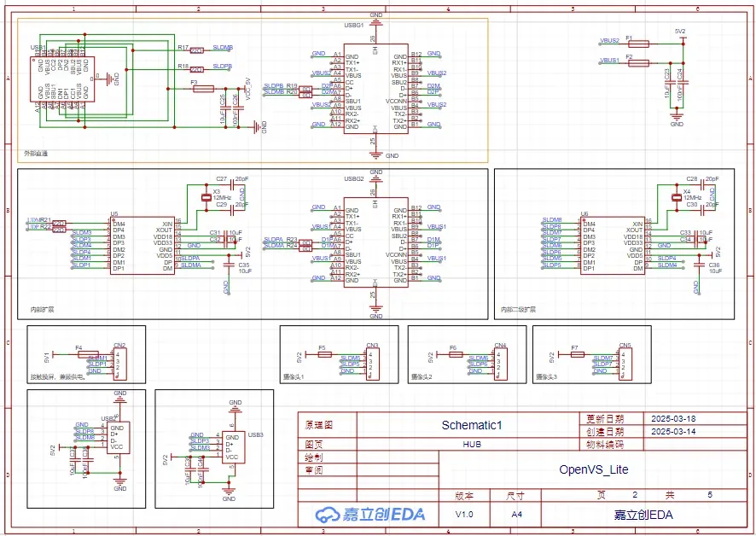Screen dimensions: 756x536
Task: Select fuse F6
Action: (456, 354)
